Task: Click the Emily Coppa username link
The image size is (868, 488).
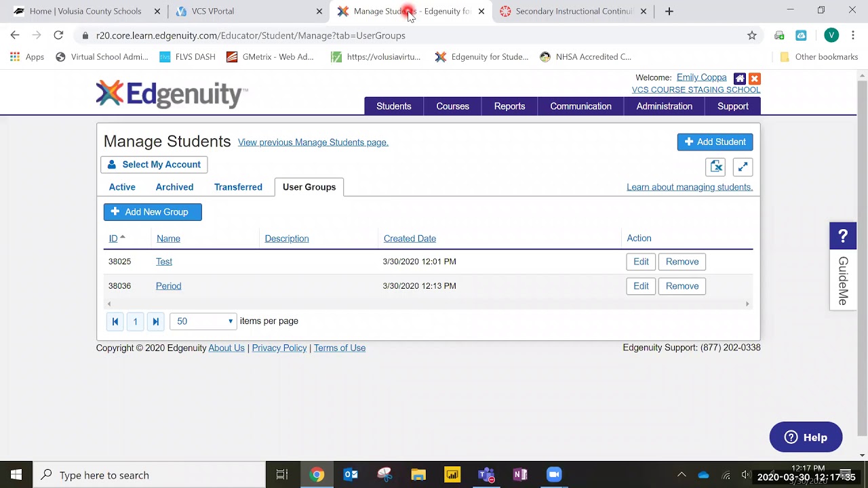Action: pos(701,78)
